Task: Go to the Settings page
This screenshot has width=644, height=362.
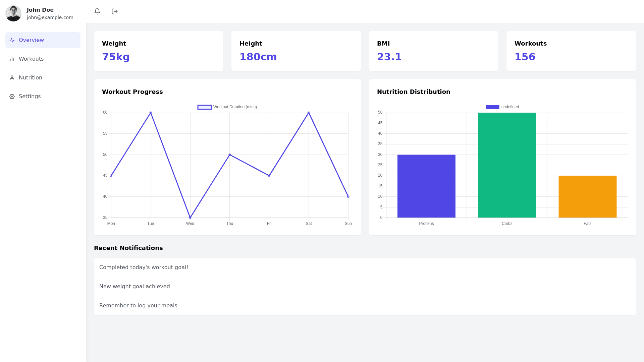Action: click(x=30, y=97)
